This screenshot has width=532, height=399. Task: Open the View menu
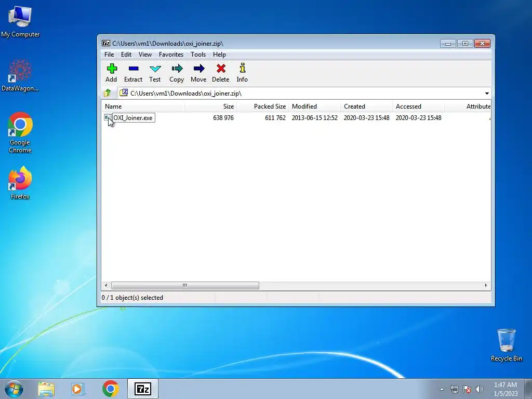coord(145,54)
